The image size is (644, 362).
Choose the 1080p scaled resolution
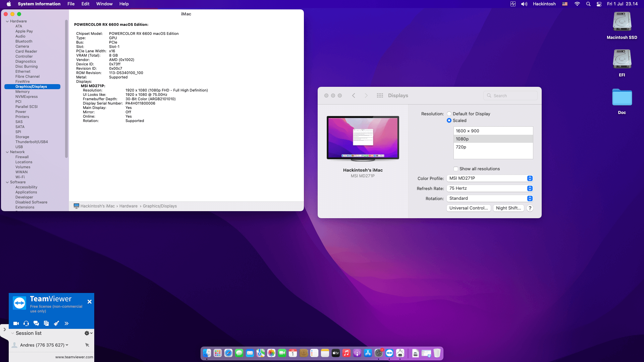tap(493, 139)
